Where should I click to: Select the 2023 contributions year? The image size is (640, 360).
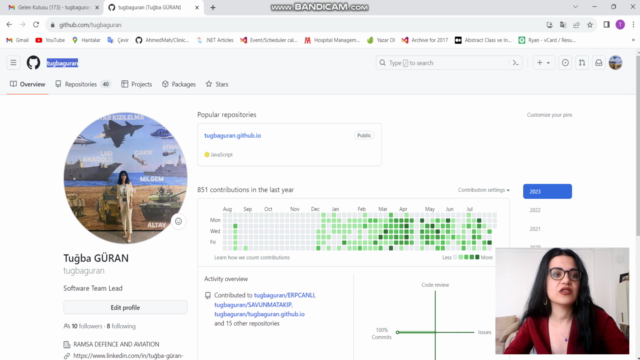tap(547, 191)
